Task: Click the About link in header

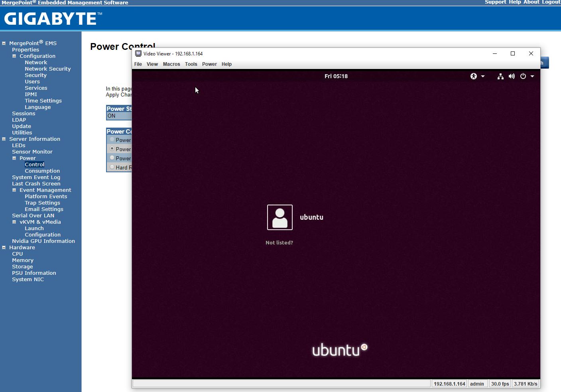Action: pyautogui.click(x=531, y=2)
